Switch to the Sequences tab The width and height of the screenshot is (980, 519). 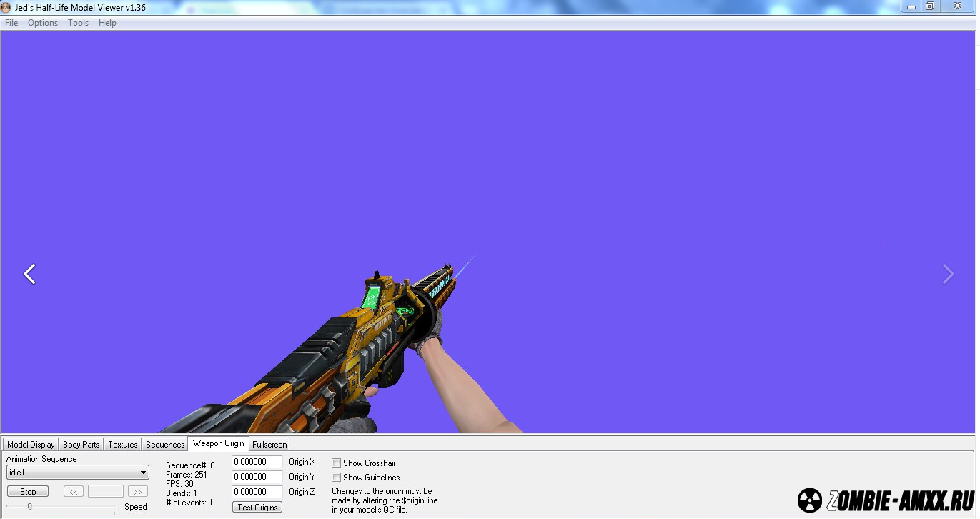[x=165, y=445]
